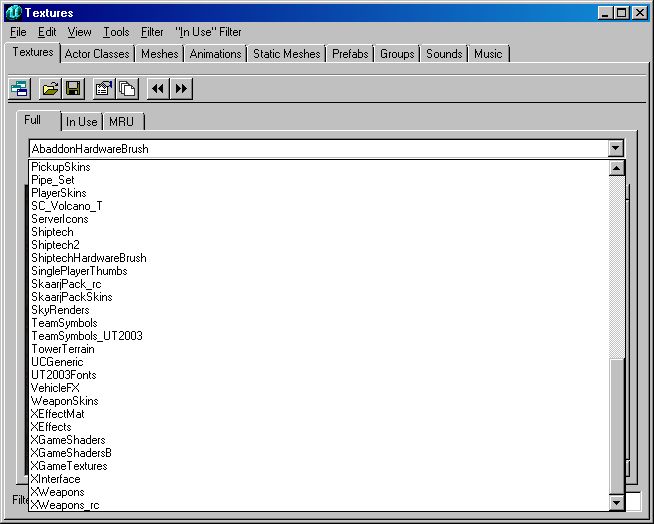This screenshot has width=654, height=524.
Task: Select PlayerSkins from the package list
Action: point(319,193)
